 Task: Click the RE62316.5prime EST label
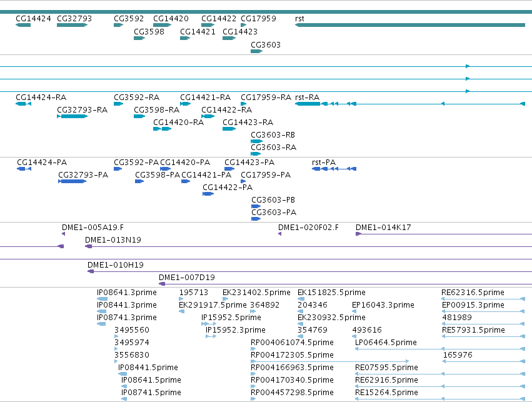(473, 293)
